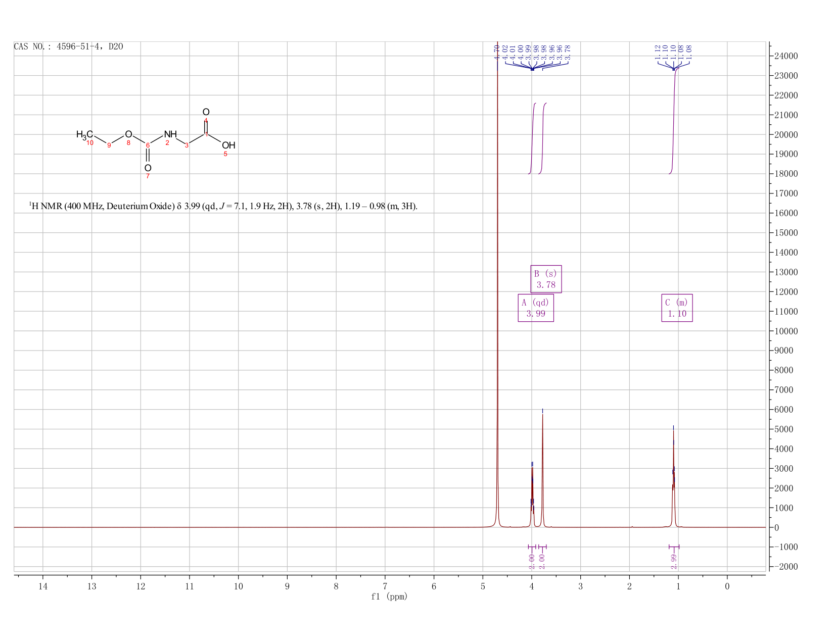Click the -2000 intensity axis label
Screen dimensions: 834x644
(x=785, y=567)
